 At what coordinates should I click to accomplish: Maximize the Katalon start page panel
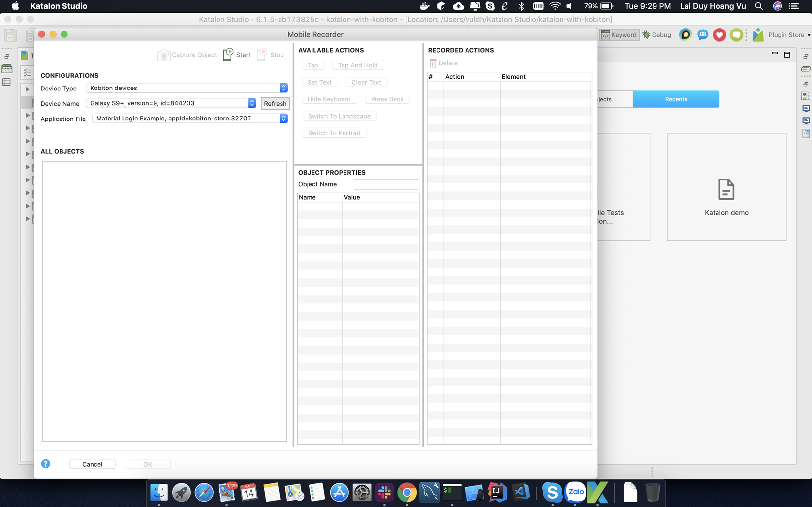787,54
